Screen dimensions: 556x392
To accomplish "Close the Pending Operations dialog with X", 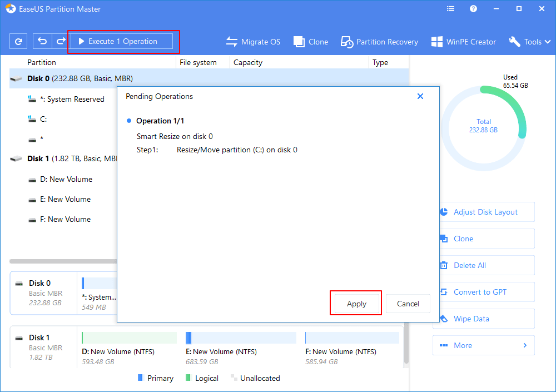I will coord(420,96).
